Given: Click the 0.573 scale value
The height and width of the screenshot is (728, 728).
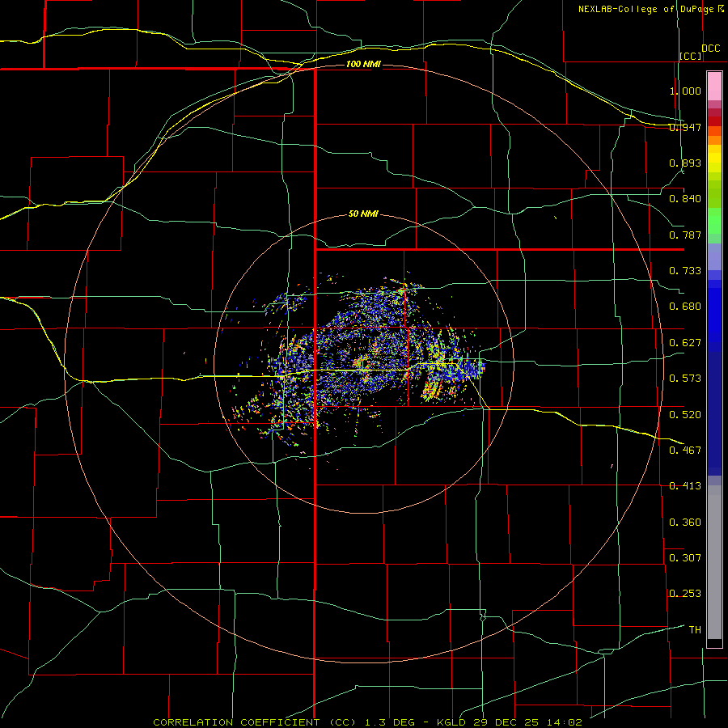Looking at the screenshot, I should pyautogui.click(x=685, y=379).
